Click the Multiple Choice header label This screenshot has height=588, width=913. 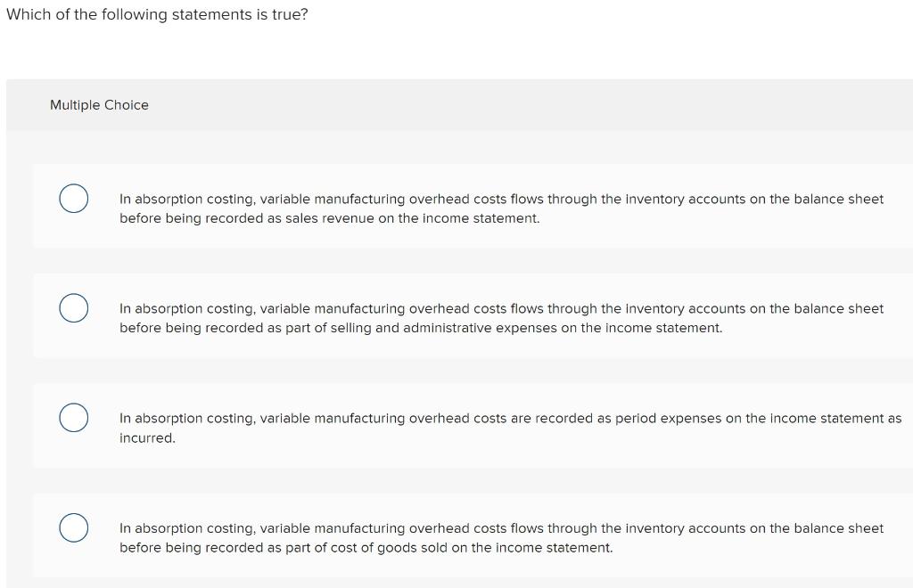(99, 105)
